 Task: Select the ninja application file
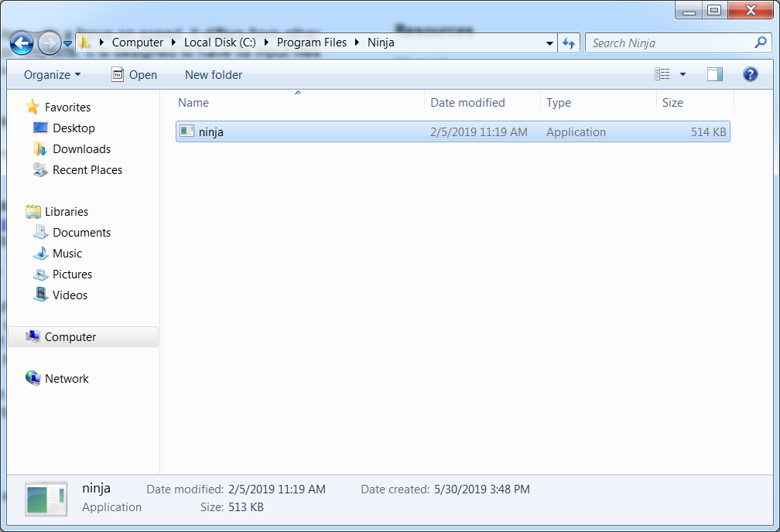pyautogui.click(x=211, y=132)
